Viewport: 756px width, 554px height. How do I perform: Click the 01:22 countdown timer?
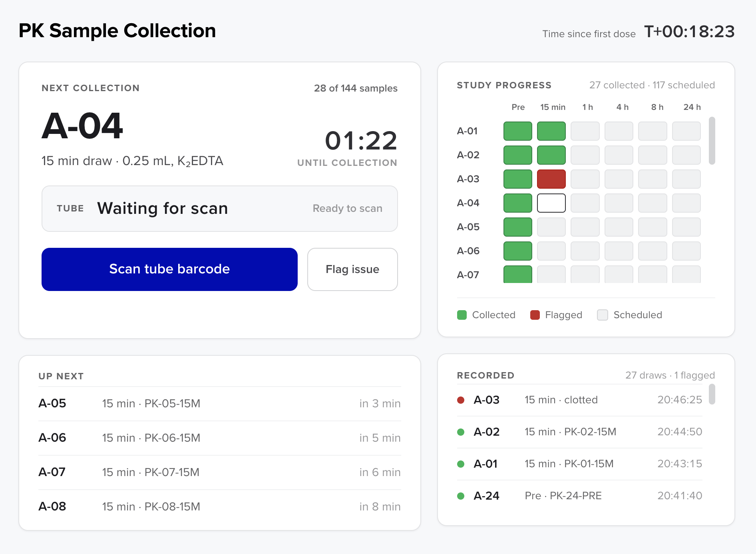tap(361, 141)
